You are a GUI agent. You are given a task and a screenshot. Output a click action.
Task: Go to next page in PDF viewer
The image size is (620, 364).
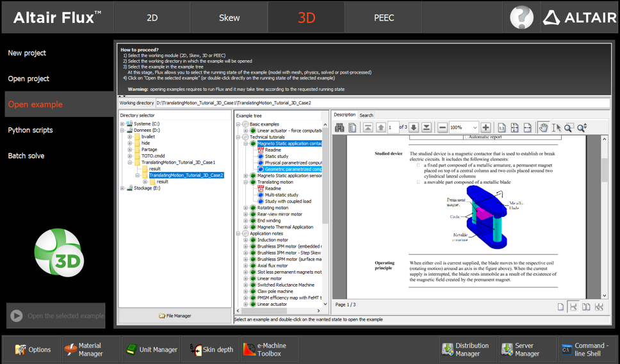[414, 128]
